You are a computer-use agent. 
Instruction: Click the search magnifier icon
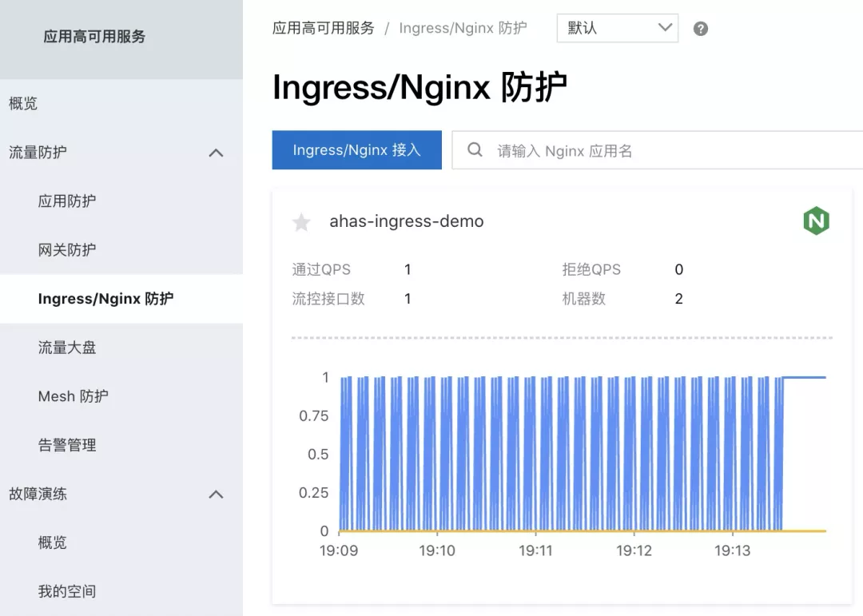475,149
